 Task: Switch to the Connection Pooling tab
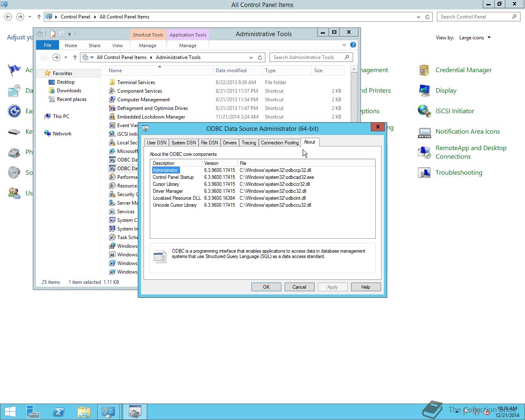pos(280,143)
